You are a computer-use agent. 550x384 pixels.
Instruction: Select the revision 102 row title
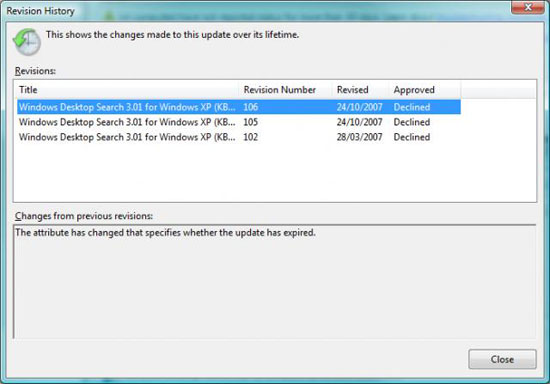127,137
